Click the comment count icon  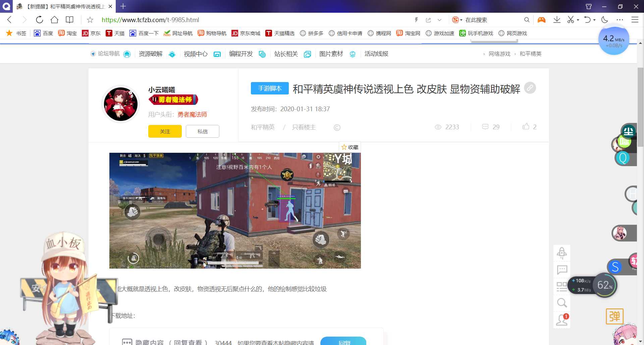(485, 127)
